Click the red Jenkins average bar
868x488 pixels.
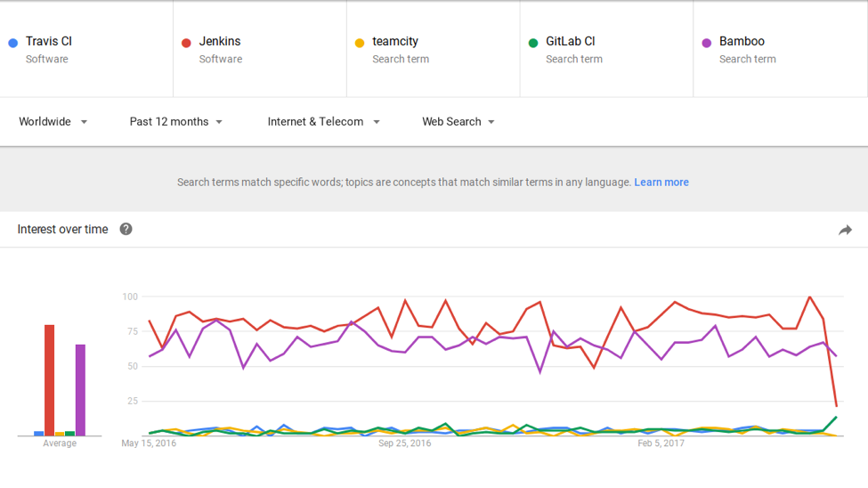pyautogui.click(x=49, y=381)
